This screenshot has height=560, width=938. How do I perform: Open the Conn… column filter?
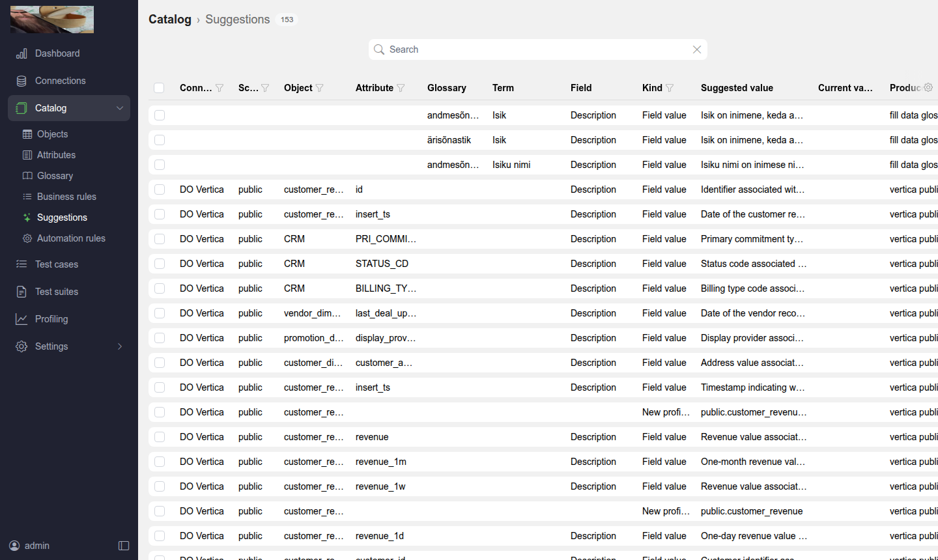coord(220,88)
